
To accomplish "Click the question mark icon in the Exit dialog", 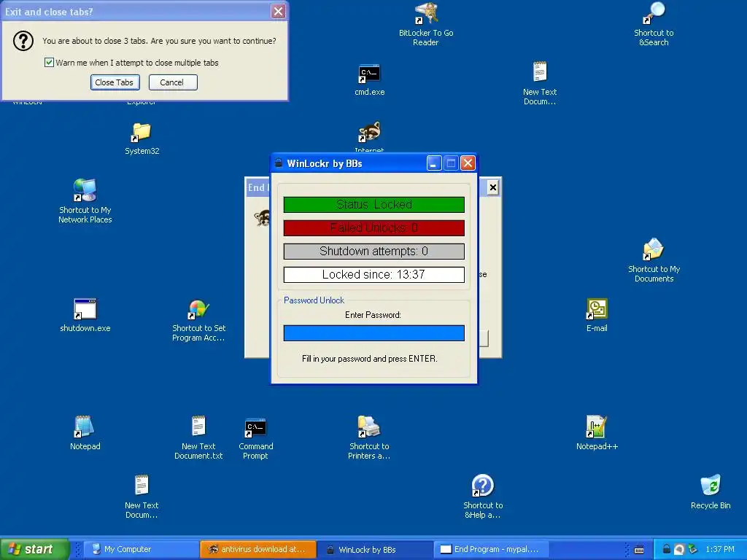I will [23, 41].
